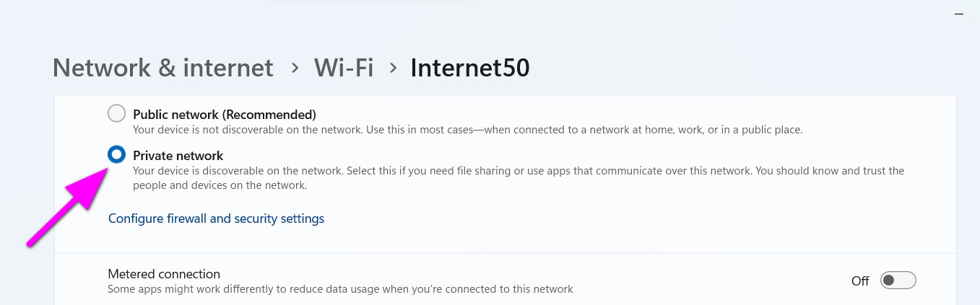This screenshot has width=980, height=305.
Task: Navigate to the Wi-Fi breadcrumb
Action: (x=343, y=68)
